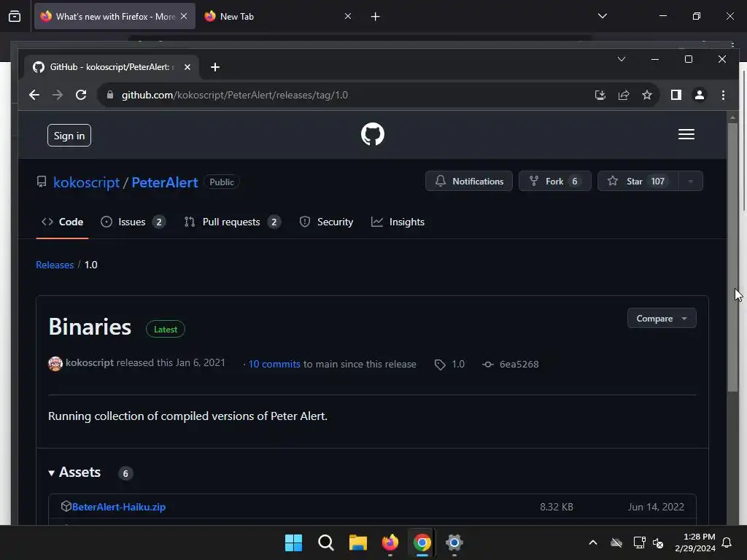Show hidden system tray icons

(x=592, y=542)
